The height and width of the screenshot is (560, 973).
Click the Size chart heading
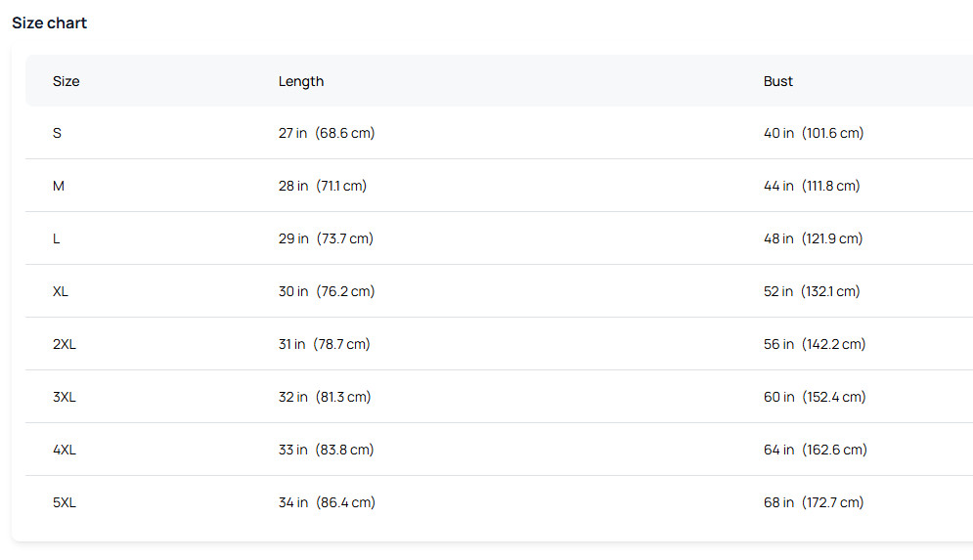pos(50,22)
